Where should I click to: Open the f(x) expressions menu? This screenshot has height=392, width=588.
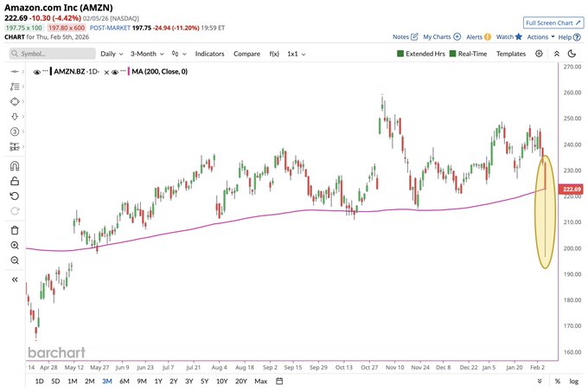pos(274,54)
